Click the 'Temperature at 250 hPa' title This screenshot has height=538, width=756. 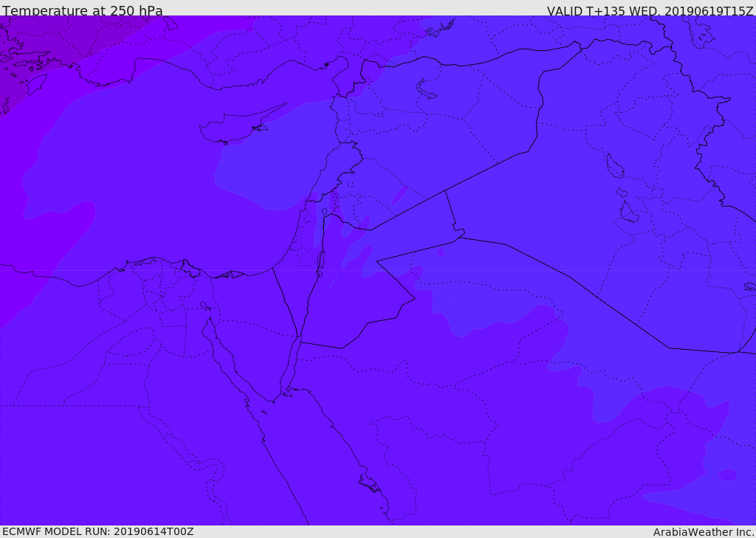(83, 10)
